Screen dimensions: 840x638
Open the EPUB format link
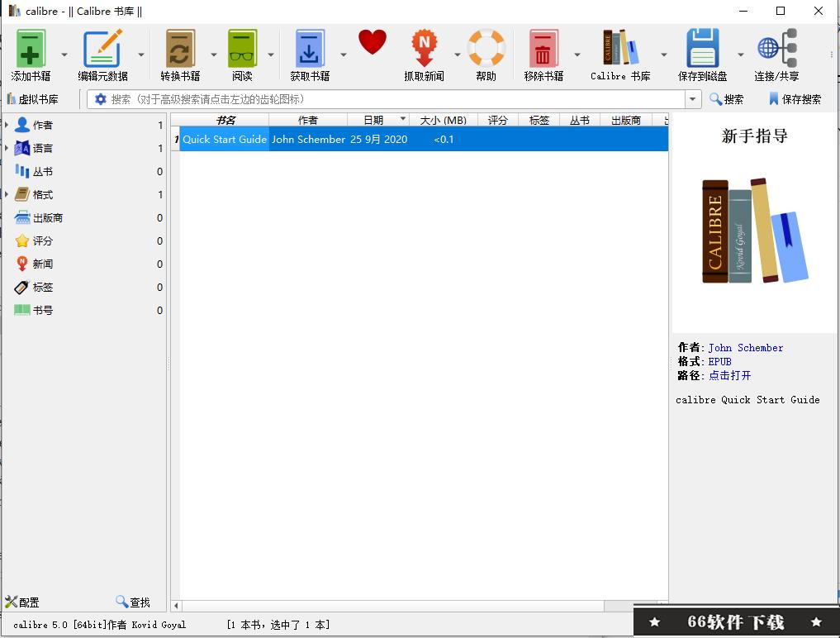point(719,362)
